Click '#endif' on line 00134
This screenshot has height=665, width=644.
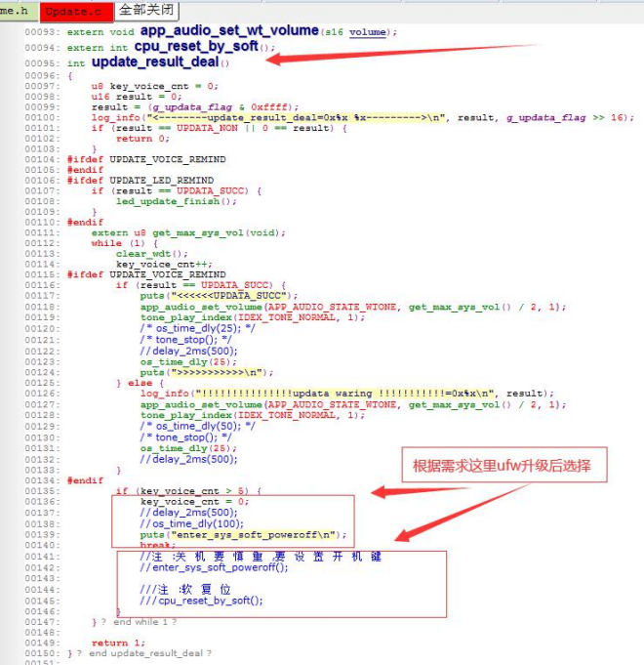tap(85, 480)
